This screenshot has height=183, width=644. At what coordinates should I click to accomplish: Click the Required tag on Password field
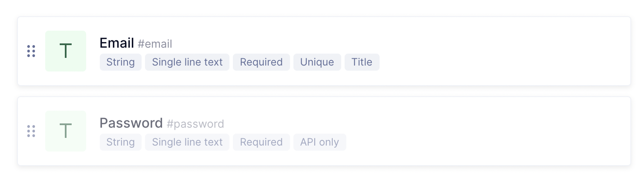(x=261, y=142)
